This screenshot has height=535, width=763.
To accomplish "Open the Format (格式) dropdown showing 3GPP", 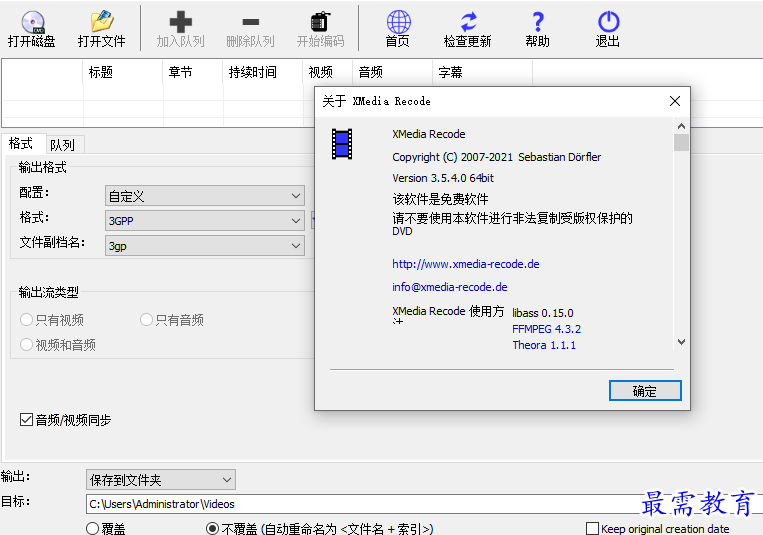I will point(205,221).
